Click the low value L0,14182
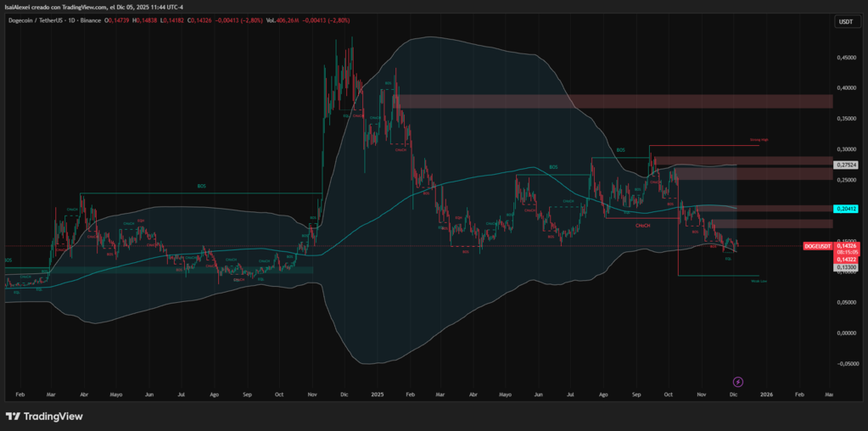 pyautogui.click(x=171, y=20)
